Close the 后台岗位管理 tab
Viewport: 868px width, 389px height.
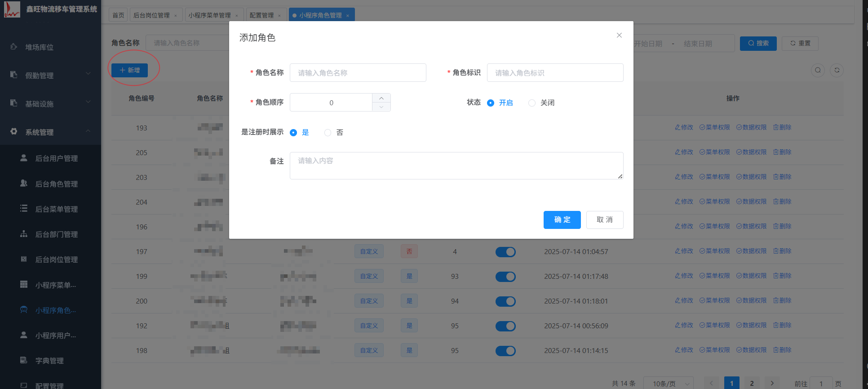(x=176, y=16)
